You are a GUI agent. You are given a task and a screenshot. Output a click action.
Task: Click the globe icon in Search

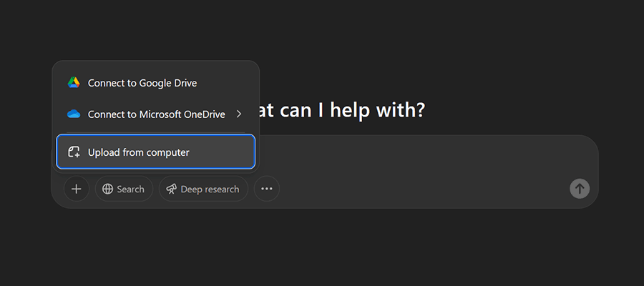click(108, 189)
